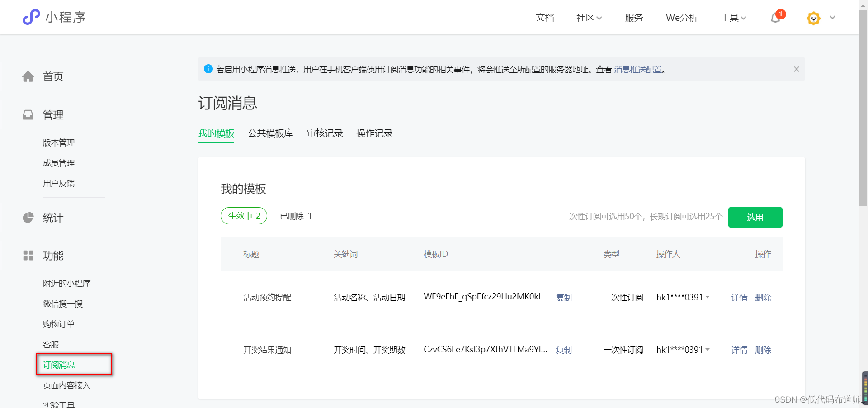This screenshot has height=408, width=868.
Task: Expand operator dropdown in 活动预约提醒 row
Action: (708, 297)
